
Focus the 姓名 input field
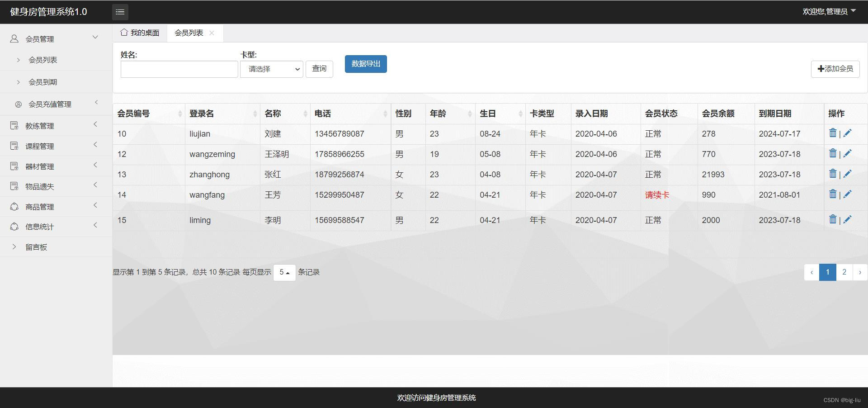pos(179,69)
